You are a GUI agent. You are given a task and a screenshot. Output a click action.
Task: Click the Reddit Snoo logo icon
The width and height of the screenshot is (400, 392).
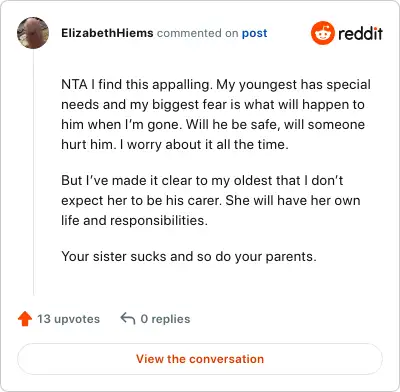click(323, 33)
